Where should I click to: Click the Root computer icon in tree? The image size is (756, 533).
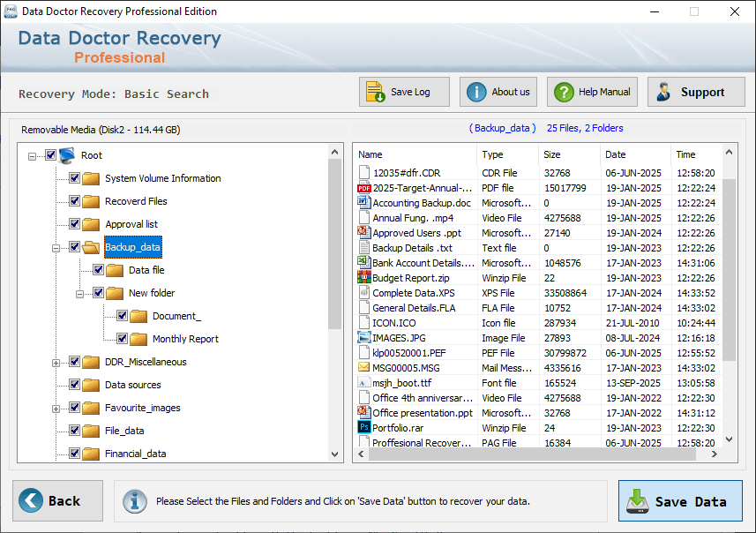(67, 155)
